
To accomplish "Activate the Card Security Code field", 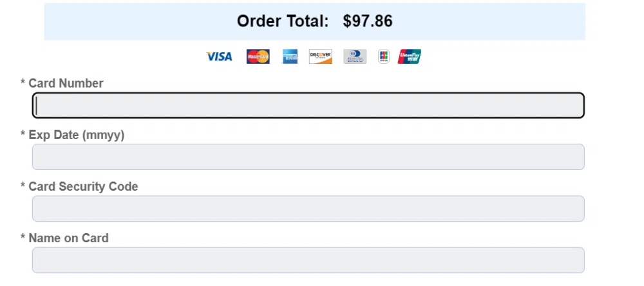I will tap(308, 209).
